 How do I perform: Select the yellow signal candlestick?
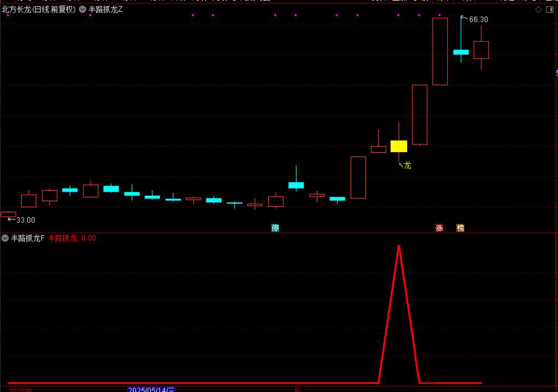[x=398, y=146]
